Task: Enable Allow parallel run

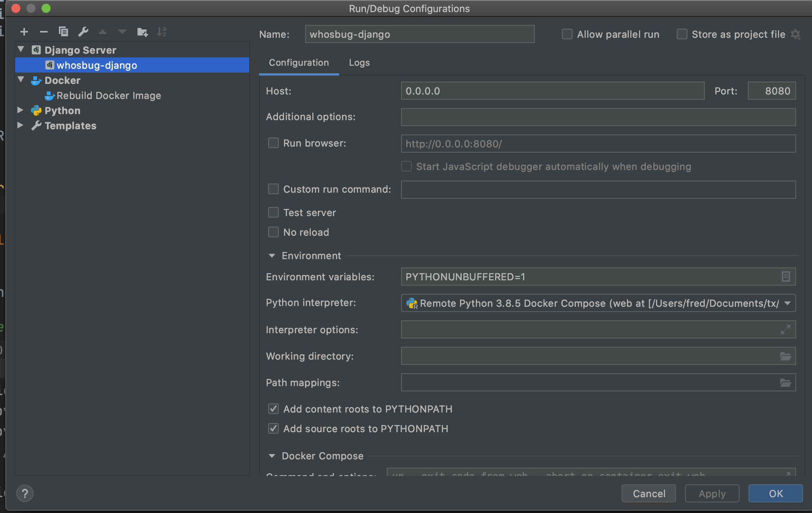Action: pos(567,34)
